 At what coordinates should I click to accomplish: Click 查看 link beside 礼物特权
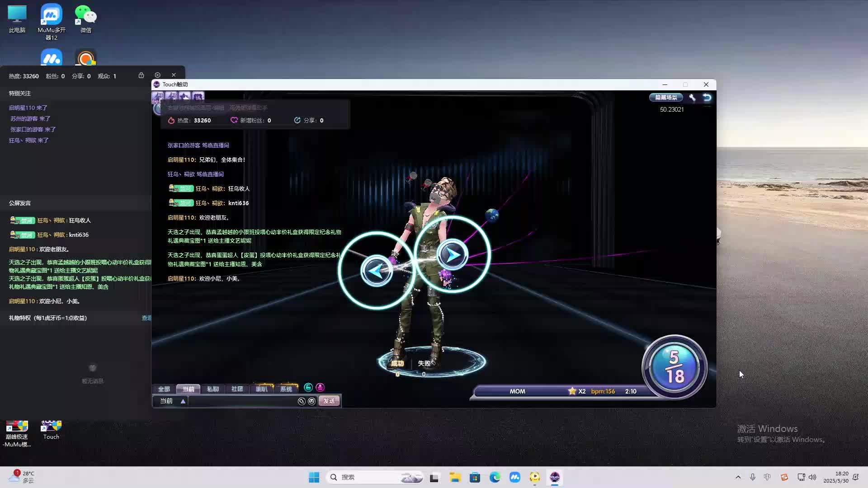click(146, 318)
